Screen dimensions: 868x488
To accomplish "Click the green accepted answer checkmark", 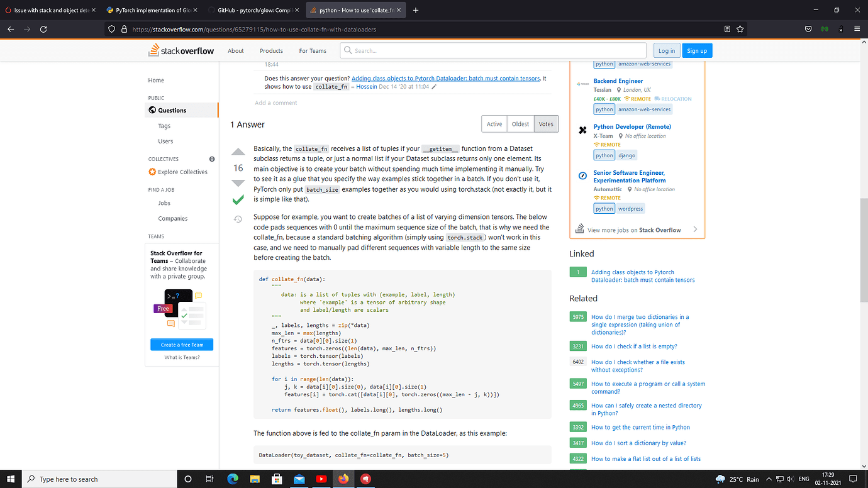I will [x=238, y=199].
